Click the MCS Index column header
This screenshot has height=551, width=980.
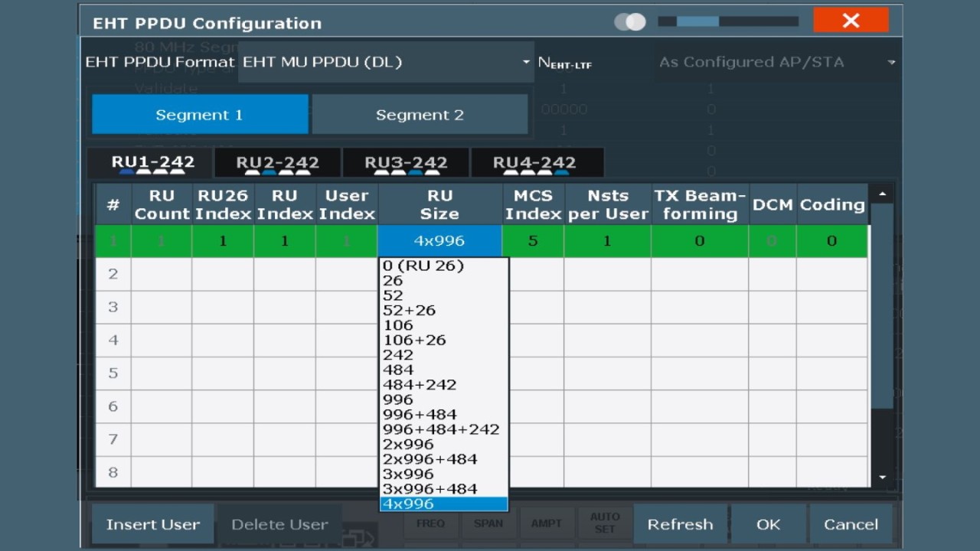(x=533, y=204)
